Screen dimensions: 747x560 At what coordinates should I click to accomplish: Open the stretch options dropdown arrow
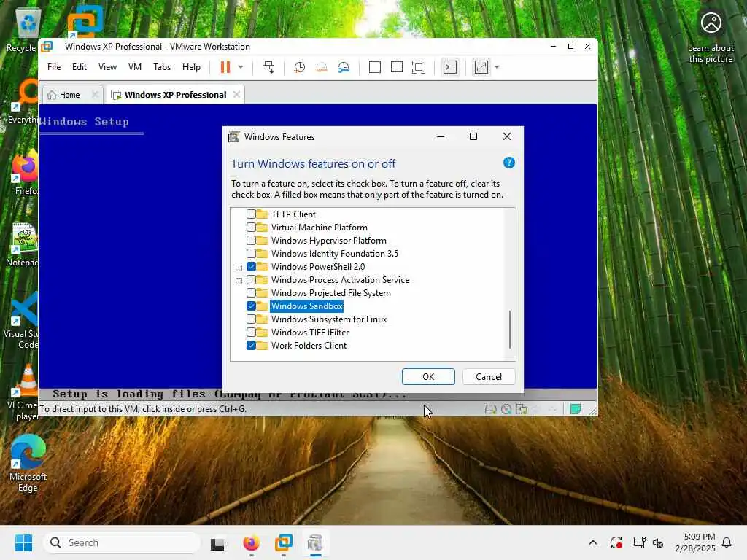[x=497, y=67]
